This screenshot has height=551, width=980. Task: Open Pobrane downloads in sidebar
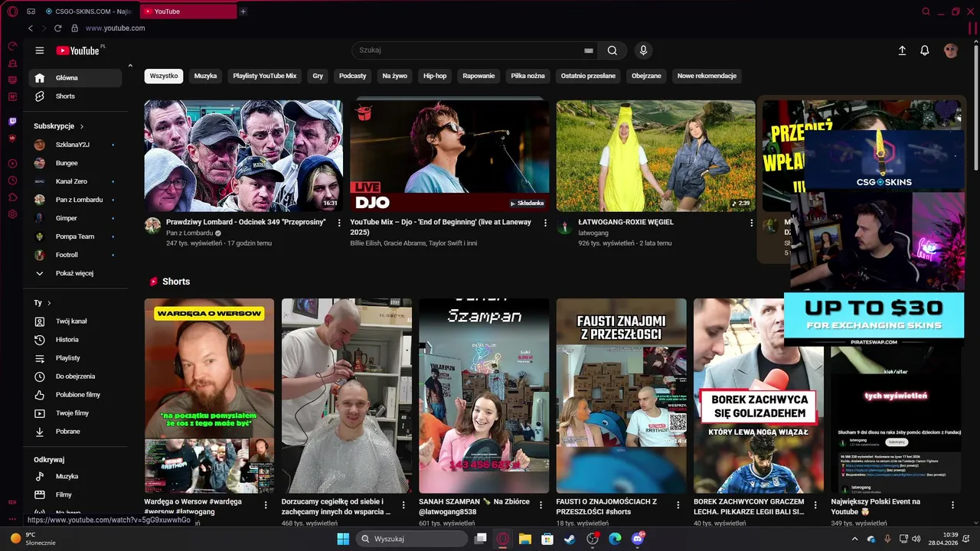75,432
